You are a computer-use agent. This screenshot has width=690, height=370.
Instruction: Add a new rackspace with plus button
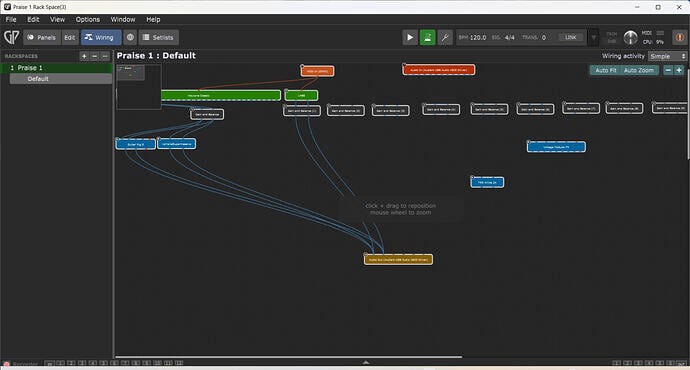tap(84, 56)
